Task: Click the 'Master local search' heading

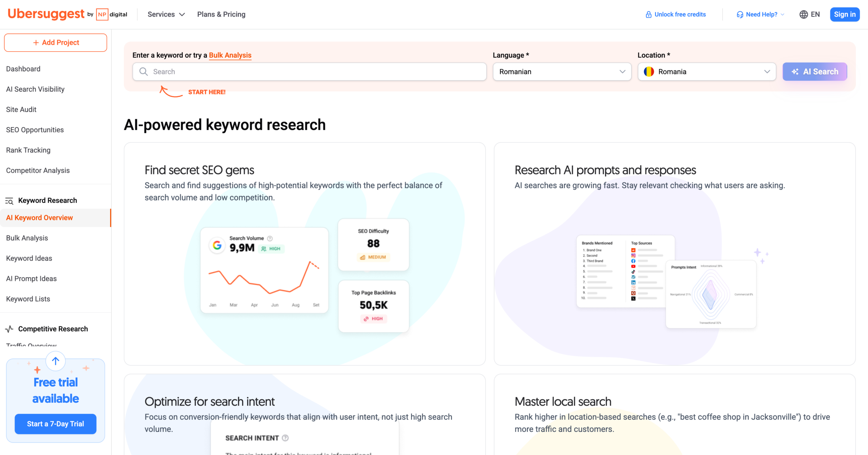Action: pos(563,402)
